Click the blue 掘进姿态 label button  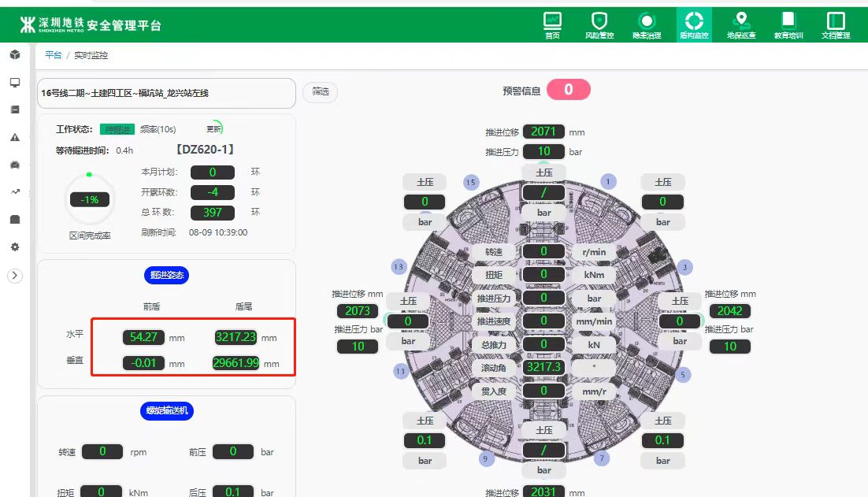[166, 275]
